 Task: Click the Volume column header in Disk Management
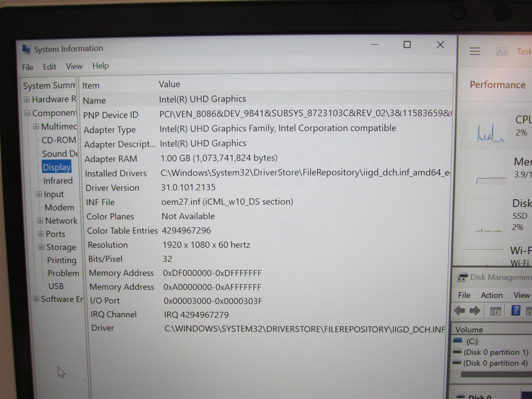pos(493,330)
